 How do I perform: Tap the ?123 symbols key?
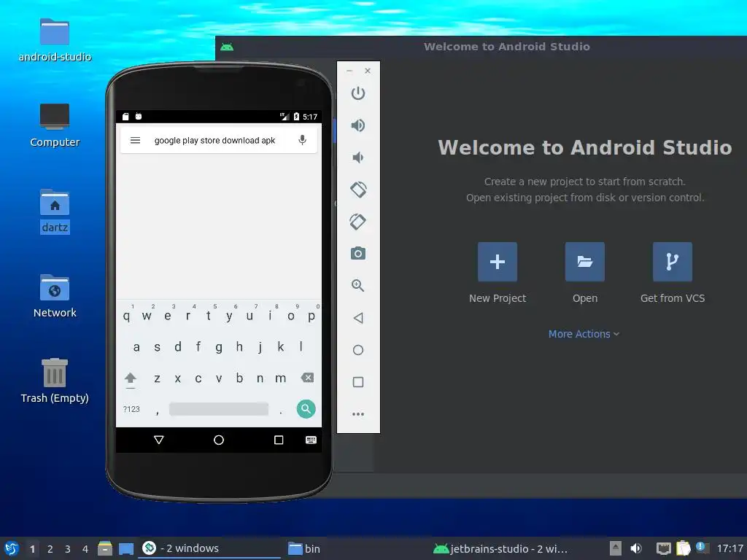pyautogui.click(x=131, y=409)
